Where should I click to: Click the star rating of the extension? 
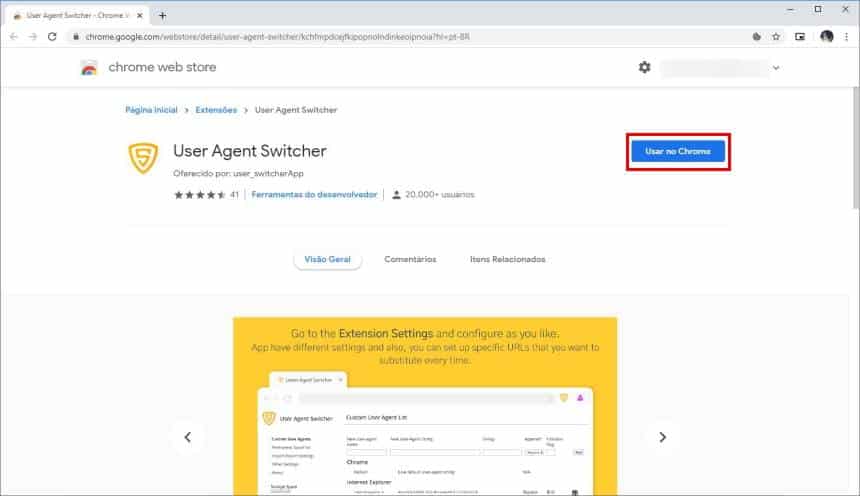200,195
